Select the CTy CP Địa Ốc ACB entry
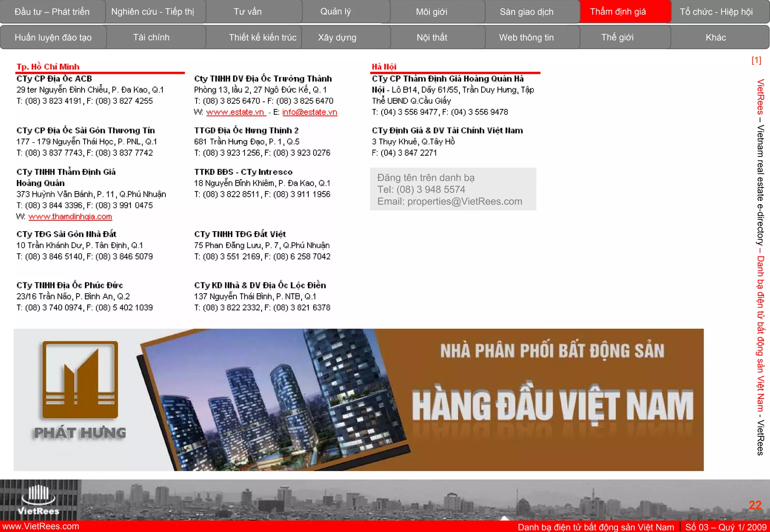Viewport: 770px width, 532px height. coord(54,79)
